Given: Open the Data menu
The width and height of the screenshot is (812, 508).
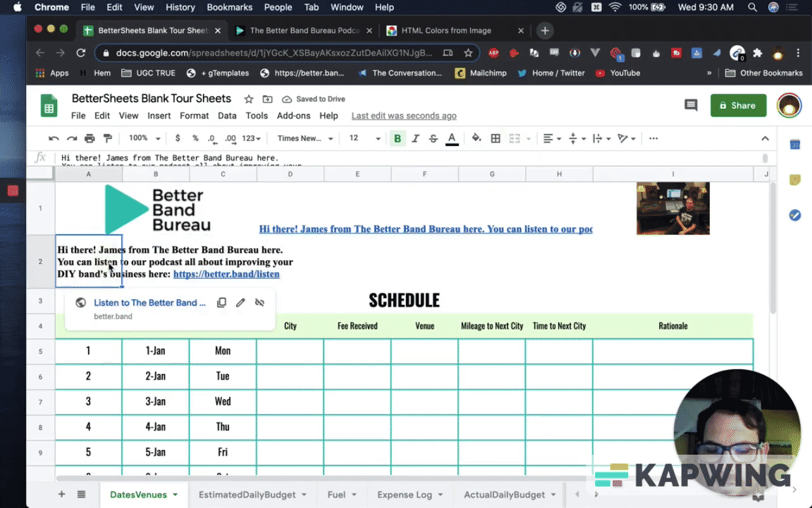Looking at the screenshot, I should pyautogui.click(x=227, y=116).
